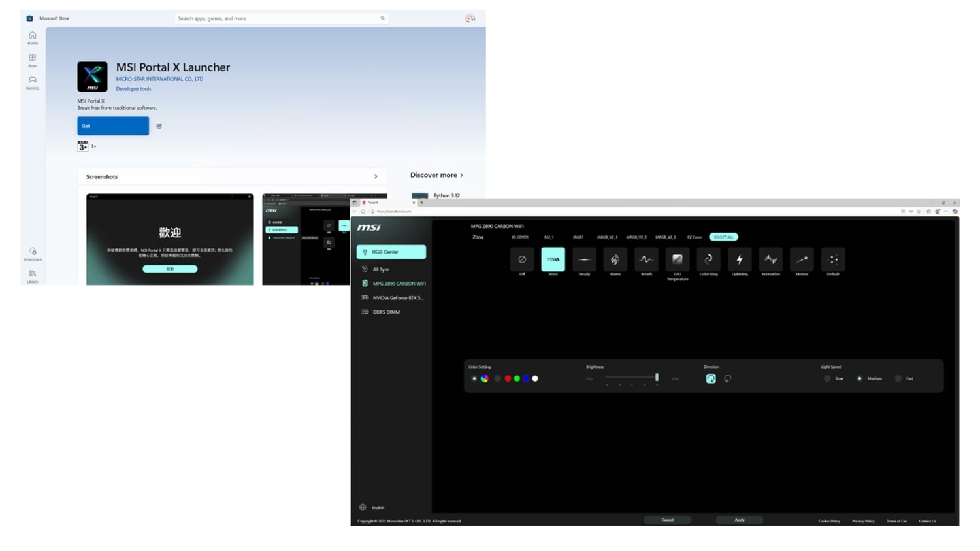The image size is (980, 551).
Task: Select counterclockwise direction icon
Action: pos(727,378)
